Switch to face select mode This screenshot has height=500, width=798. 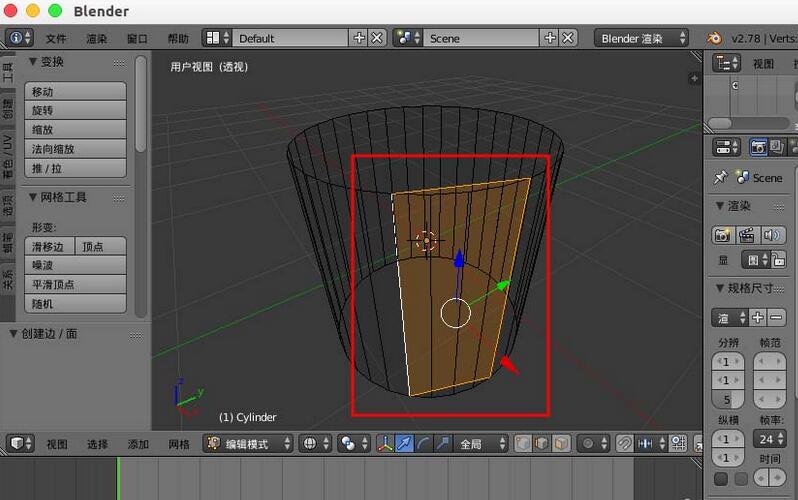(561, 443)
